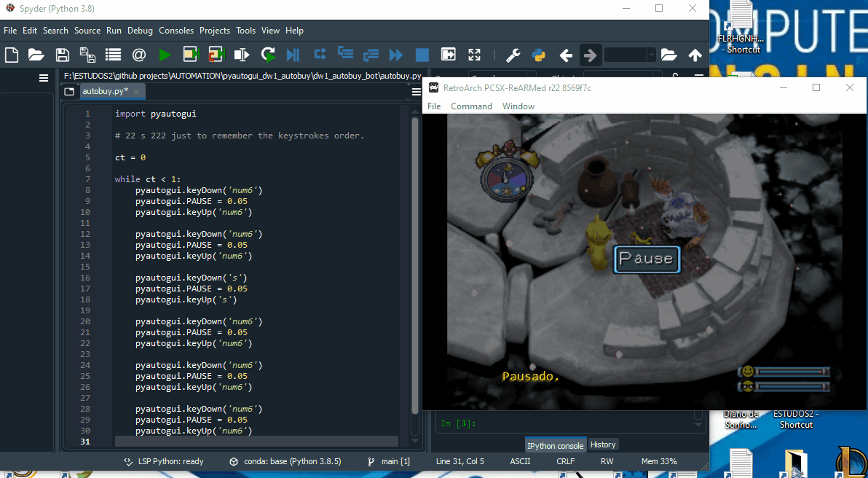
Task: Run the file with green play button
Action: tap(165, 55)
